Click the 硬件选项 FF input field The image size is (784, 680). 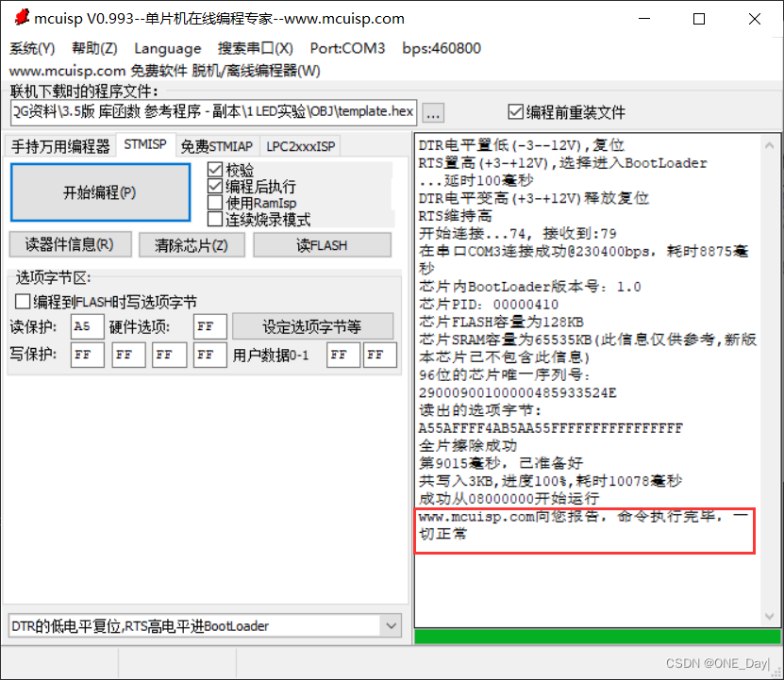[210, 326]
